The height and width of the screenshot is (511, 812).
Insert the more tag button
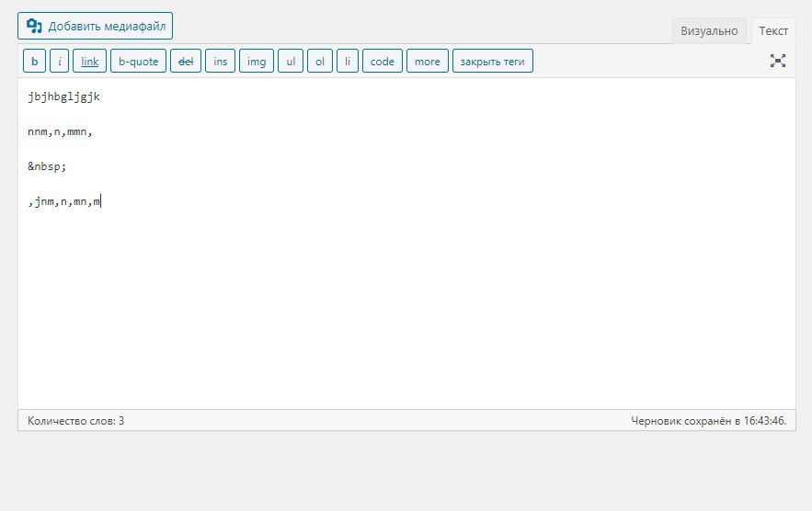(428, 61)
